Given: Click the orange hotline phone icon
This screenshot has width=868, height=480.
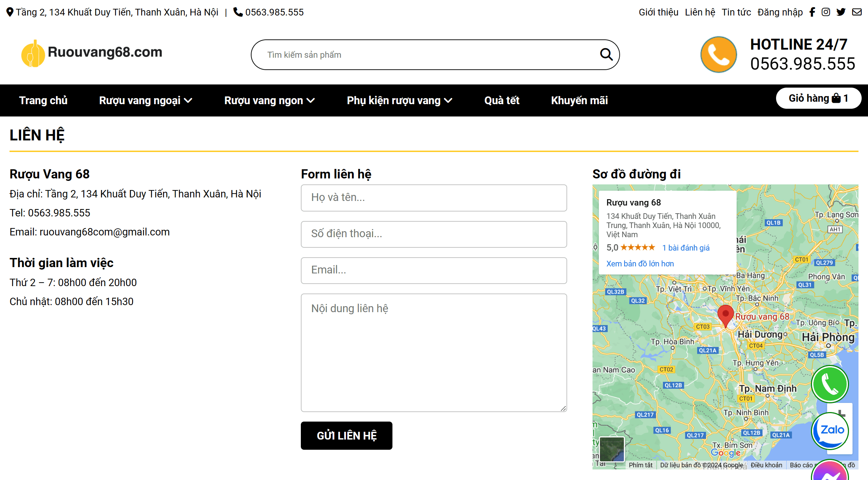Looking at the screenshot, I should pos(719,55).
